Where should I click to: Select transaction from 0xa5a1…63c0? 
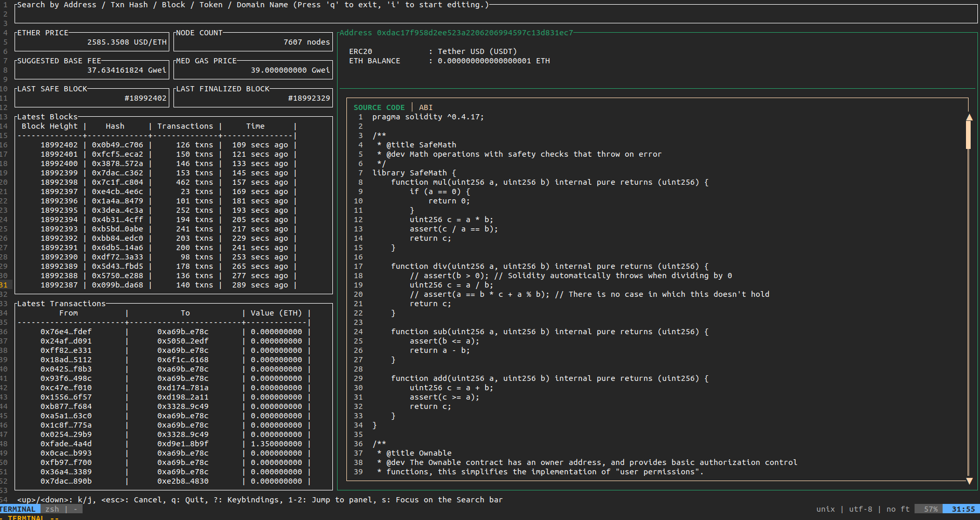(x=66, y=416)
